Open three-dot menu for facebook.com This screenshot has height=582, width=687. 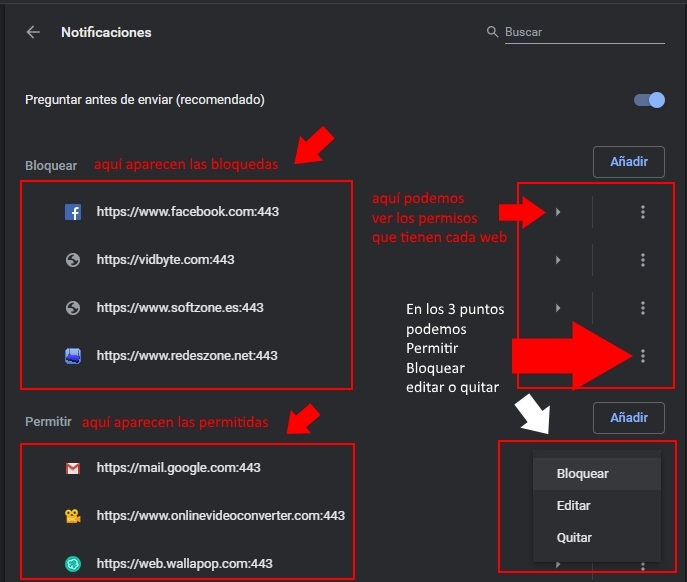(x=643, y=212)
